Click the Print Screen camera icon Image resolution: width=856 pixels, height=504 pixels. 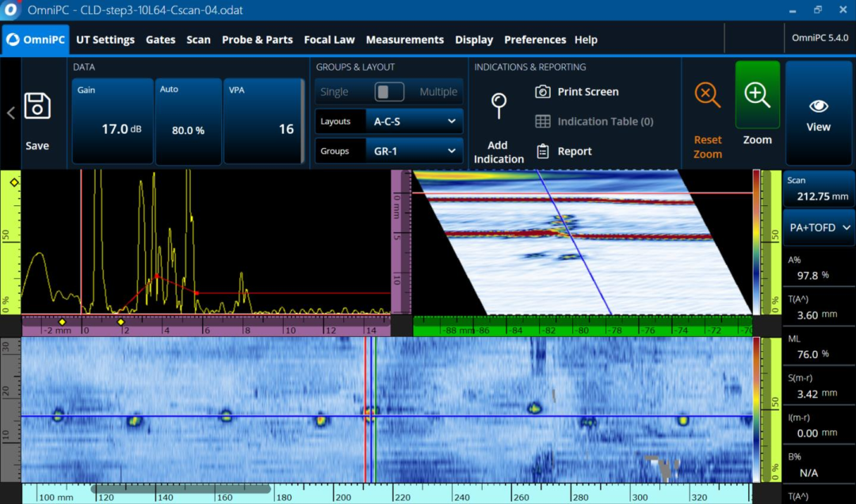pyautogui.click(x=543, y=92)
